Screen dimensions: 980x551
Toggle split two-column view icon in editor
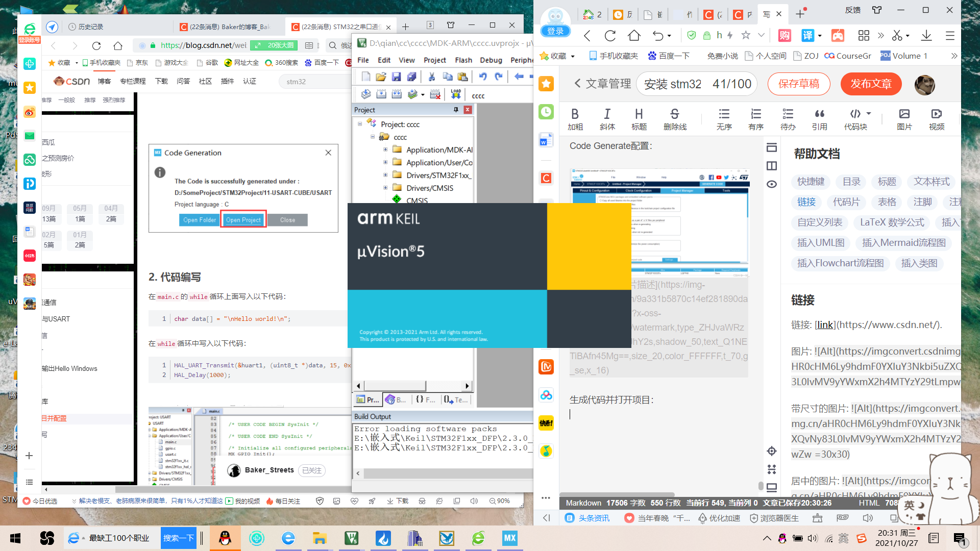[772, 166]
